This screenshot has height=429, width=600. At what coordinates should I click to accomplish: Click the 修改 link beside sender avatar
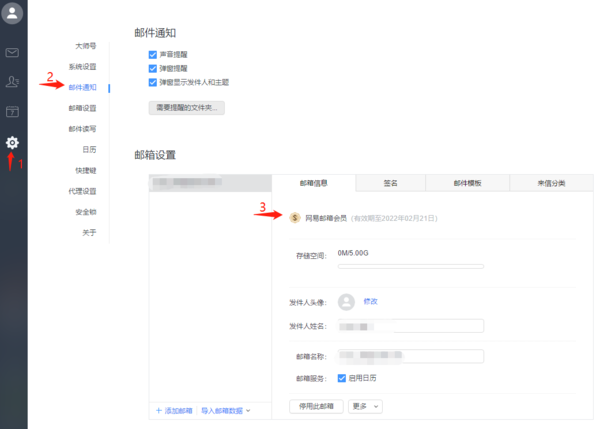coord(370,301)
